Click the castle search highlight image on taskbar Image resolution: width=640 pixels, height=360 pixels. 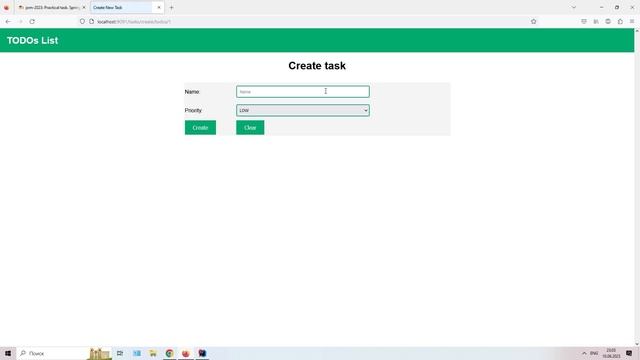99,353
